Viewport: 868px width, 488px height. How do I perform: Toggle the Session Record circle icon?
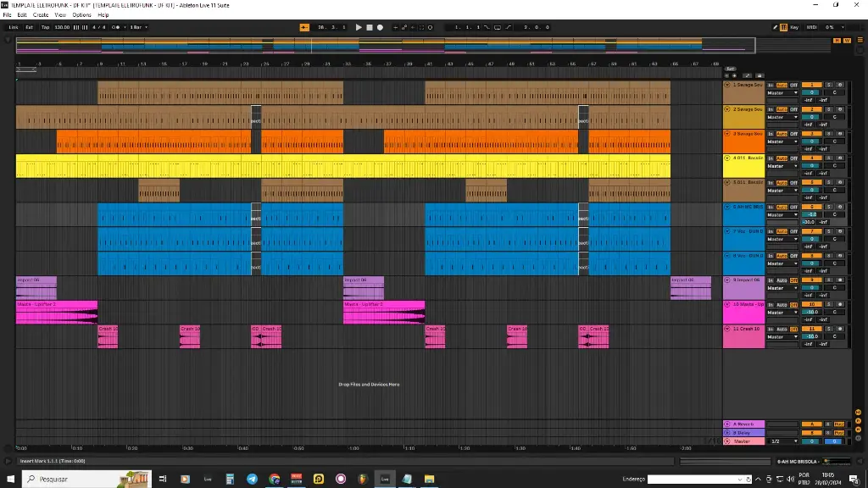[430, 27]
